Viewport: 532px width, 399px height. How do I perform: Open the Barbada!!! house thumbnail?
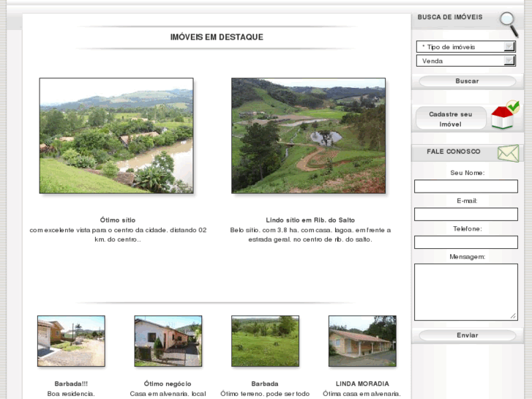pos(71,341)
